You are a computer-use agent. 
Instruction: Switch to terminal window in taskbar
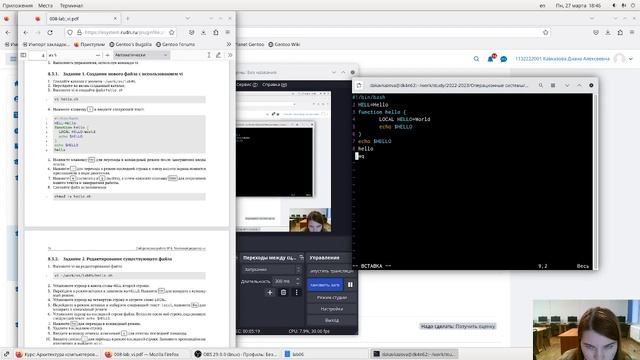(413, 354)
